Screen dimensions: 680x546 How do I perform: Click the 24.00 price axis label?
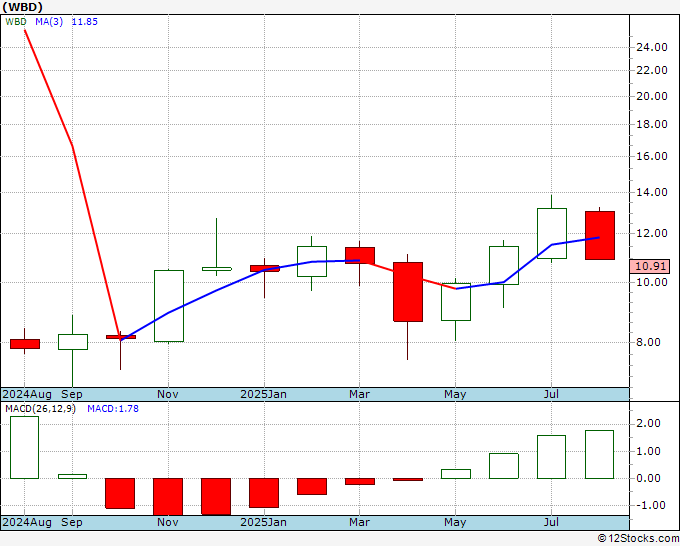pos(652,47)
